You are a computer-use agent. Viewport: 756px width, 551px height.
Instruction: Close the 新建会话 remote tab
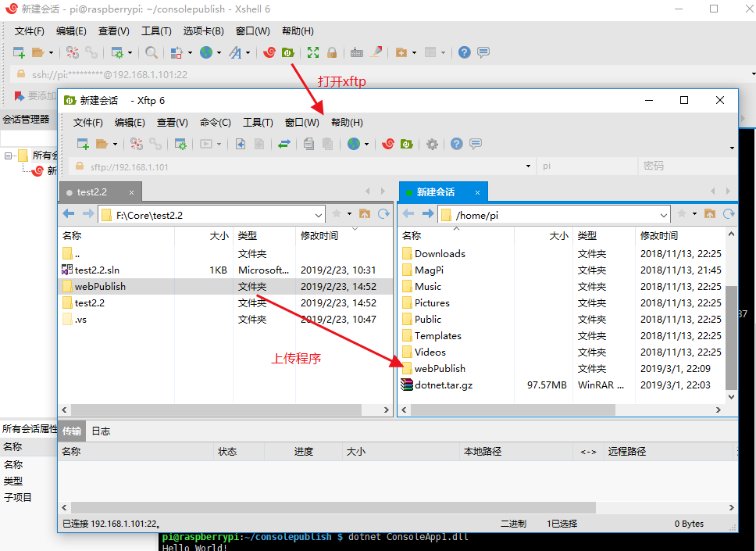coord(477,192)
